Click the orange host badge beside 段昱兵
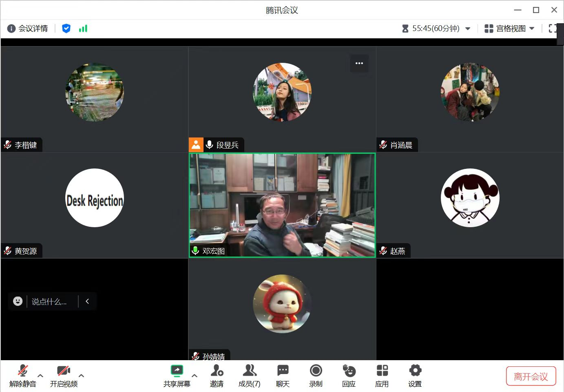The image size is (564, 392). pyautogui.click(x=196, y=145)
